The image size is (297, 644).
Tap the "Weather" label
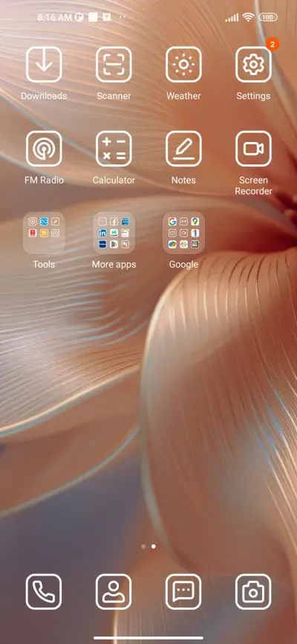pos(183,96)
